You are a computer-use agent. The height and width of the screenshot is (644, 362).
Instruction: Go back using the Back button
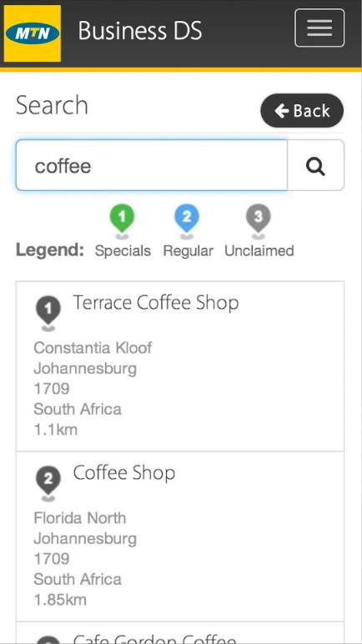(x=302, y=110)
